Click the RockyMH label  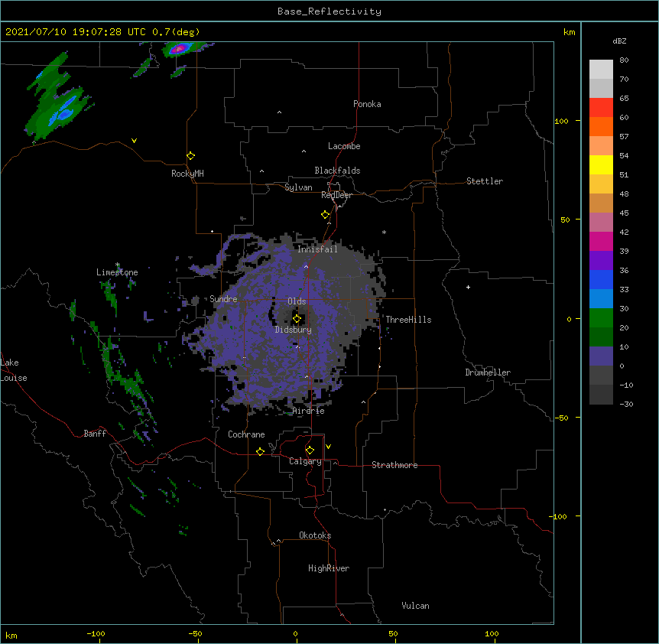coord(187,173)
